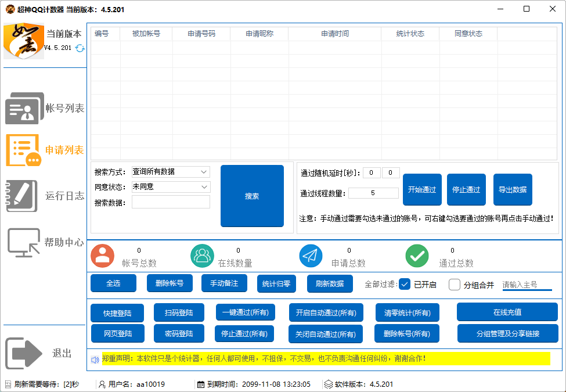Select the 申请列表 tab label

[x=64, y=150]
